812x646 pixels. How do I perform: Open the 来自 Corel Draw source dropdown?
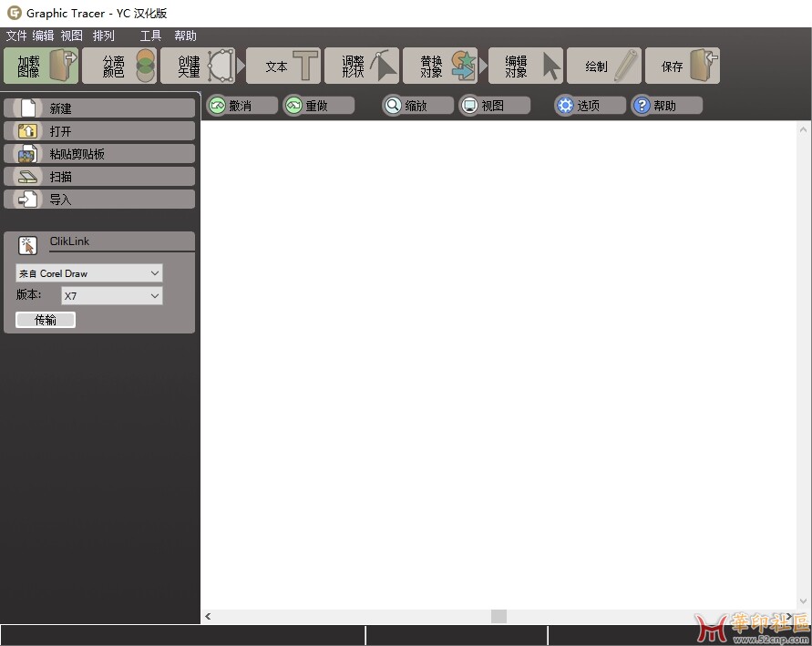89,273
